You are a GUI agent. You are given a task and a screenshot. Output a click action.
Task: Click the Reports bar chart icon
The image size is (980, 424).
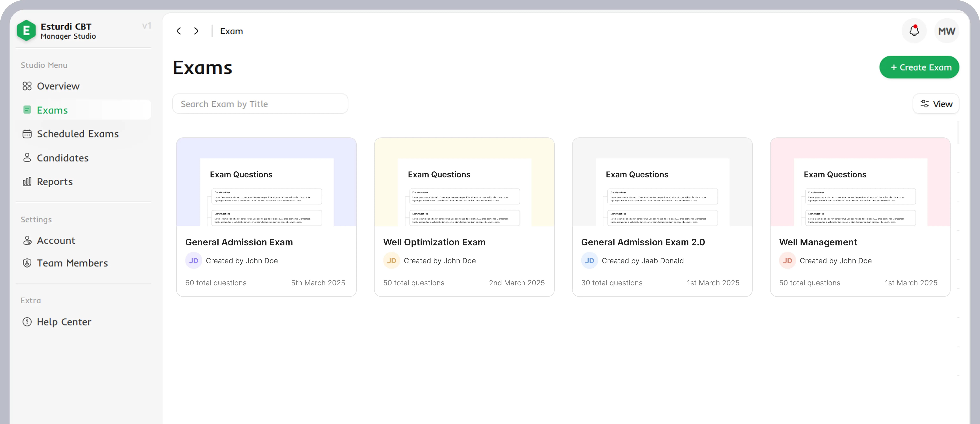click(27, 182)
